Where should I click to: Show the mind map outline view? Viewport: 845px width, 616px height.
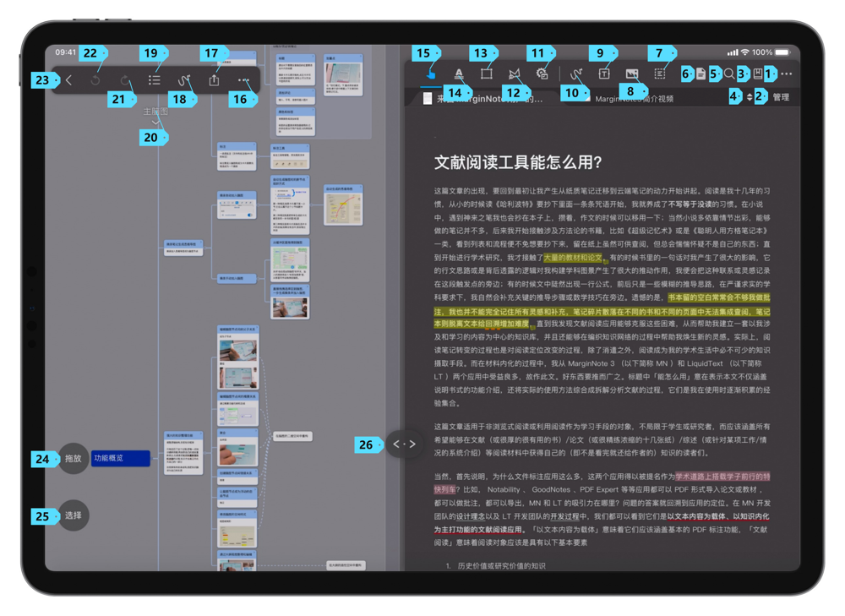tap(155, 80)
